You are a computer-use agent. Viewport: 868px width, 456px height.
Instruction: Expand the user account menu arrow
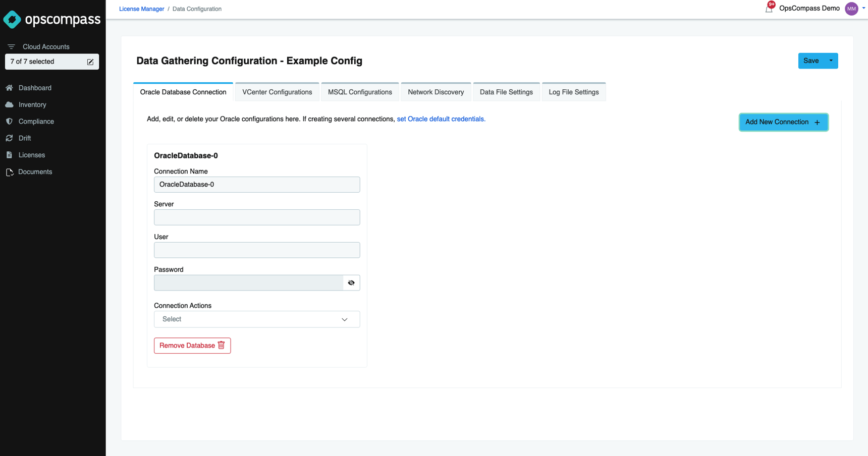(x=863, y=8)
